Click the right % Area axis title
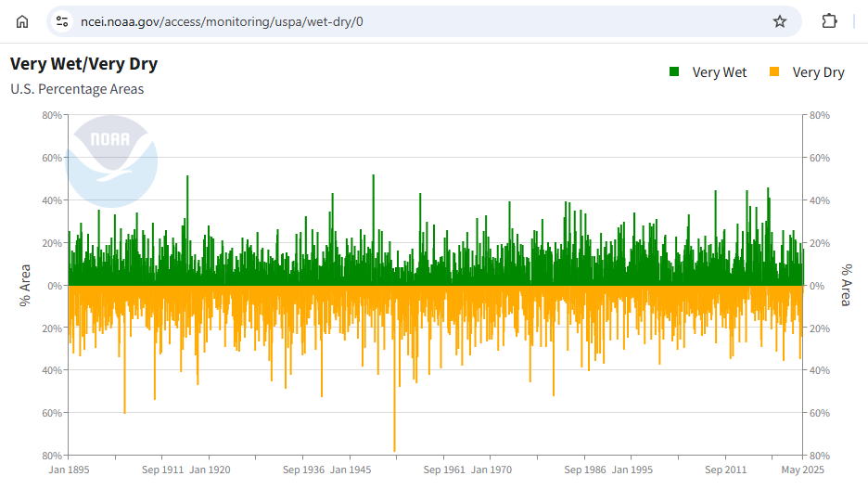Screen dimensions: 868x489 click(x=846, y=285)
